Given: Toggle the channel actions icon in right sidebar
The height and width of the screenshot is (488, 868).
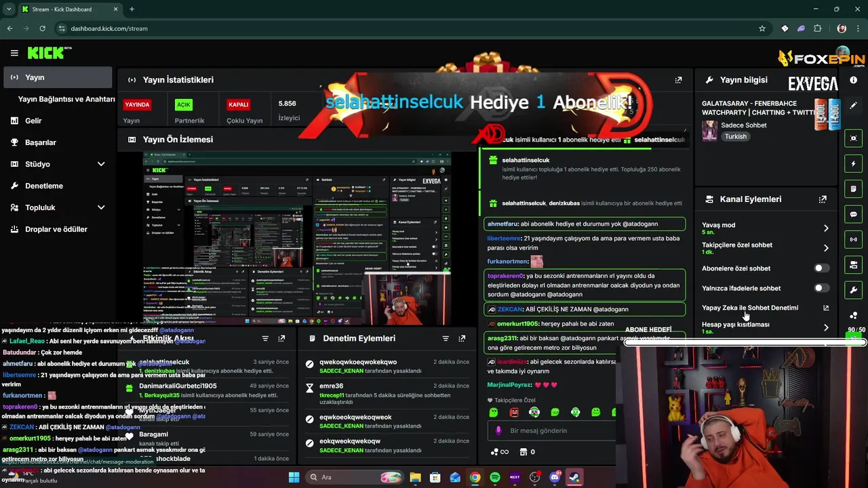Looking at the screenshot, I should [853, 264].
